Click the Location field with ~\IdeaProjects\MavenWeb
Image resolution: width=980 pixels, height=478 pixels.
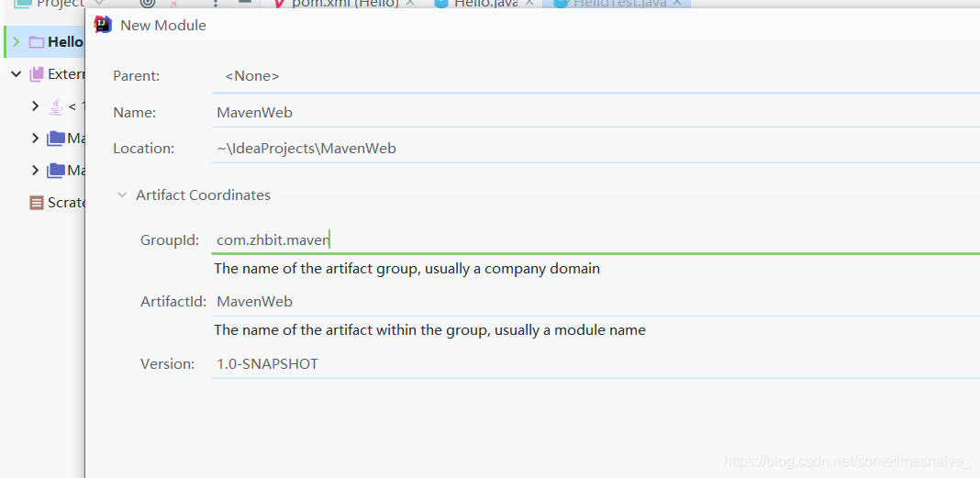[596, 149]
